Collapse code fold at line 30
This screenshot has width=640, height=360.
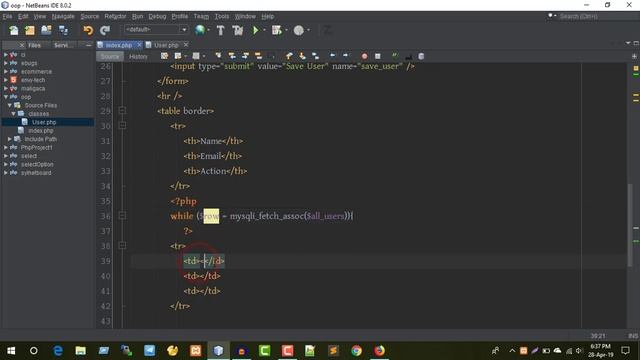click(122, 125)
